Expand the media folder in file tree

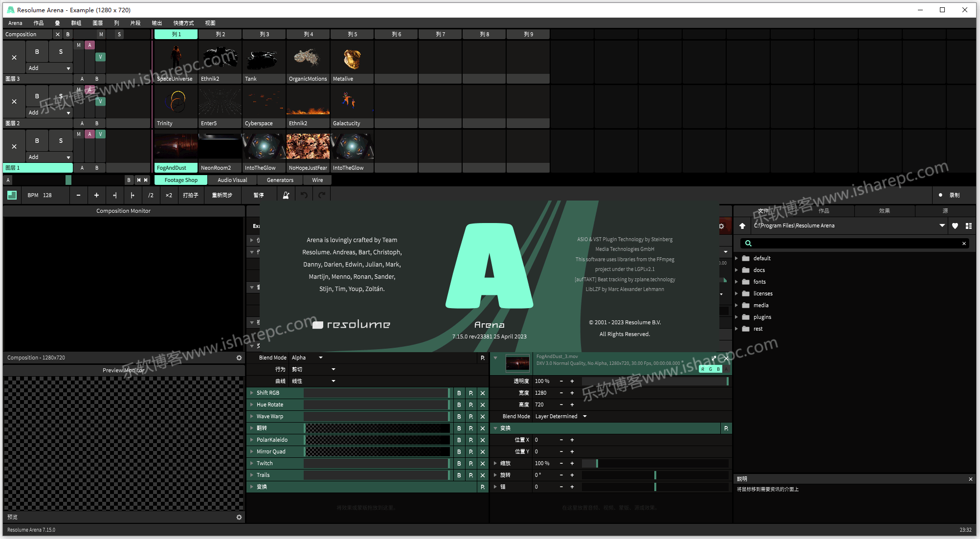(x=736, y=305)
